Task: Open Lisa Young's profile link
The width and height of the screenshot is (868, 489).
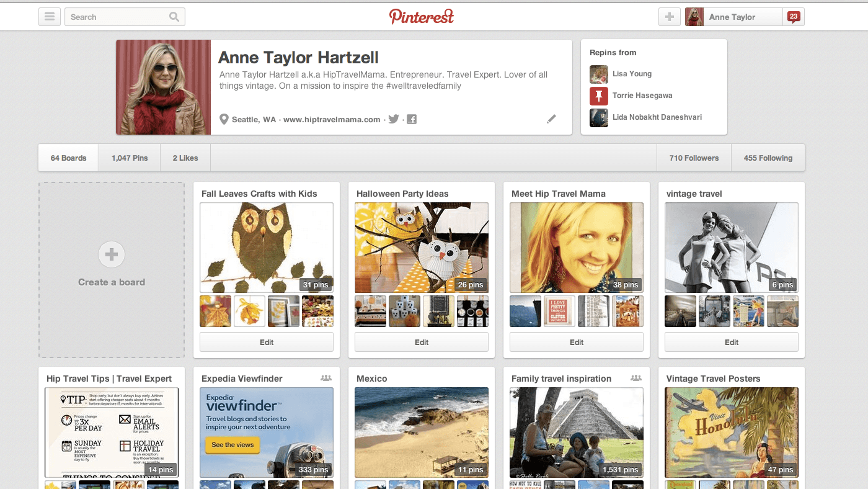Action: (x=632, y=74)
